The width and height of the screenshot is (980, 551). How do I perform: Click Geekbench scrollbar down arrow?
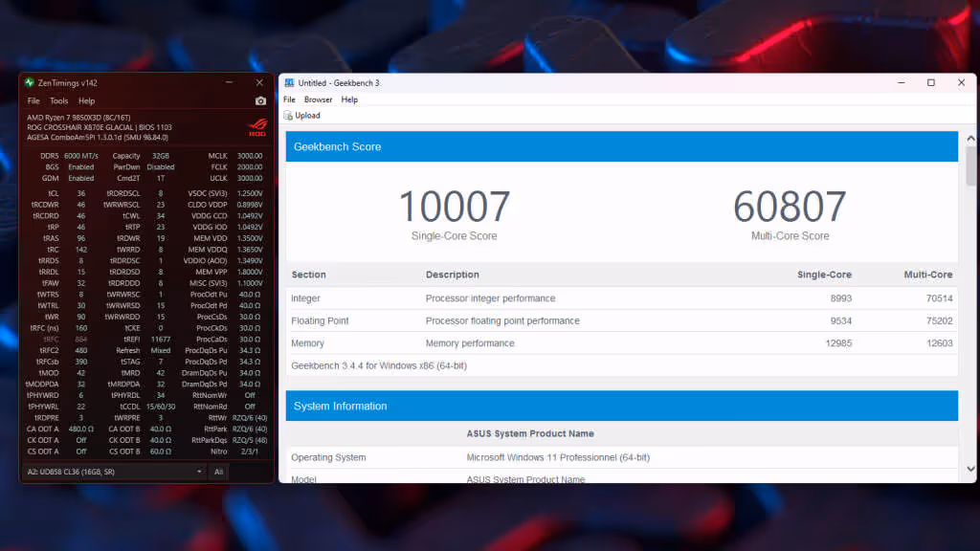point(970,469)
